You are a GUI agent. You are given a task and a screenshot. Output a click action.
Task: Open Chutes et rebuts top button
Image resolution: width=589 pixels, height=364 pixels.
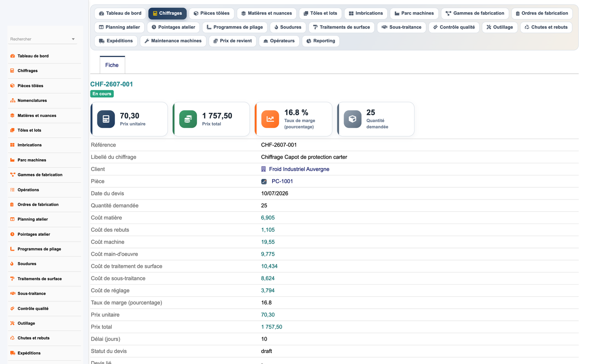pyautogui.click(x=546, y=27)
